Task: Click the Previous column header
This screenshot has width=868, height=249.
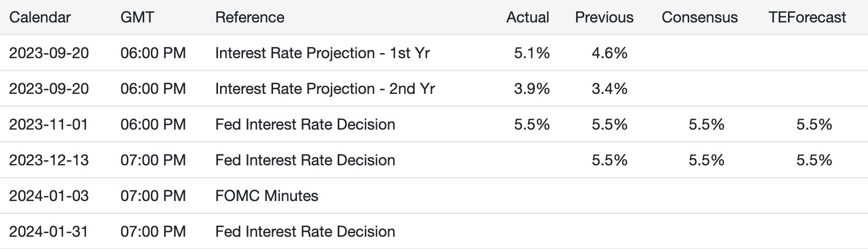Action: point(604,17)
